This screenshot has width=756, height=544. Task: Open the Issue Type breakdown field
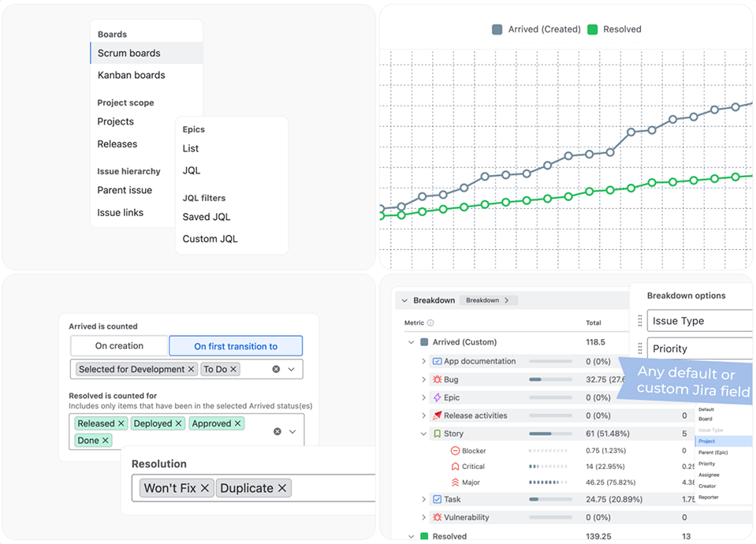coord(699,321)
